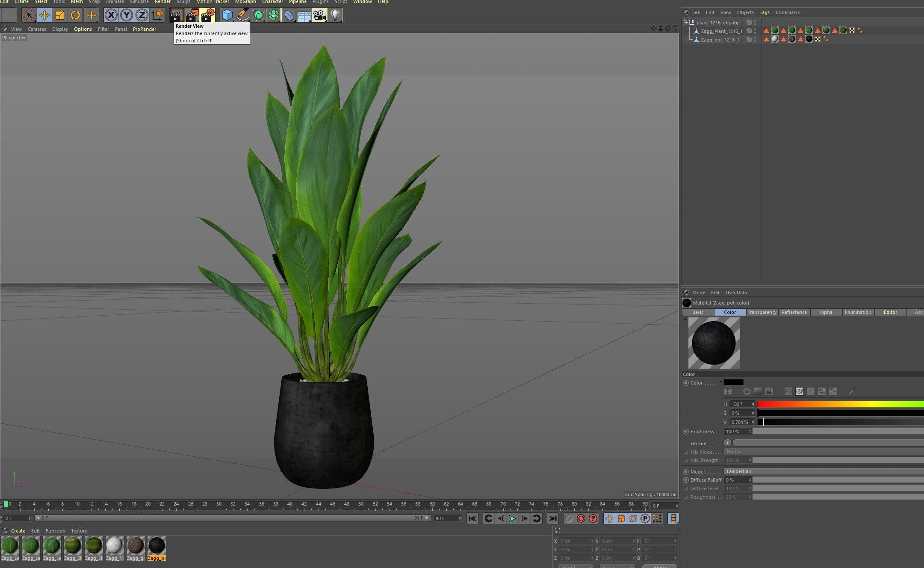Click frame 44 on the timeline

(x=318, y=505)
